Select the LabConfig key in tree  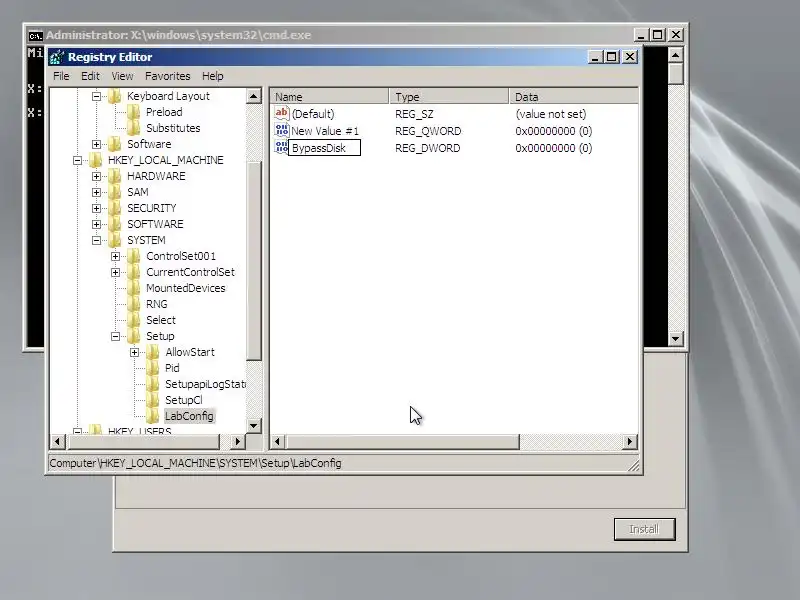(189, 416)
